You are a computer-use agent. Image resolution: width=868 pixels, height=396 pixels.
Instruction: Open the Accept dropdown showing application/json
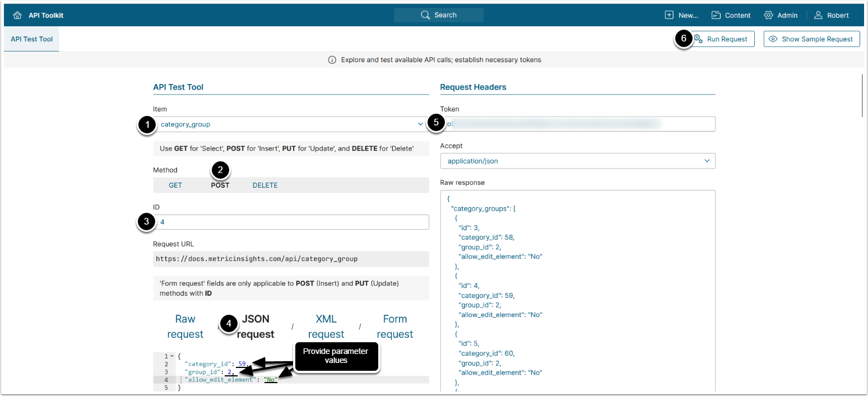578,161
